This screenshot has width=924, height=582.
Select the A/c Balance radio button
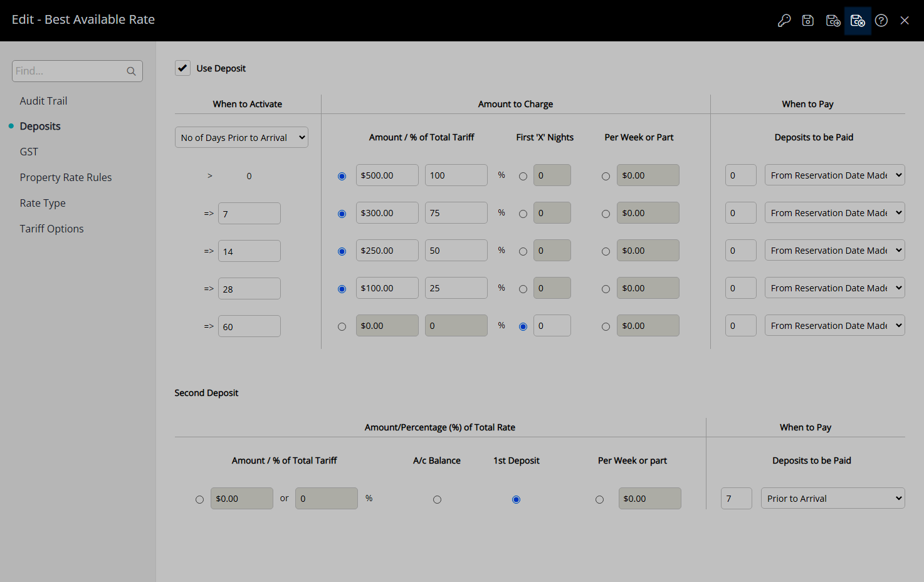tap(437, 500)
